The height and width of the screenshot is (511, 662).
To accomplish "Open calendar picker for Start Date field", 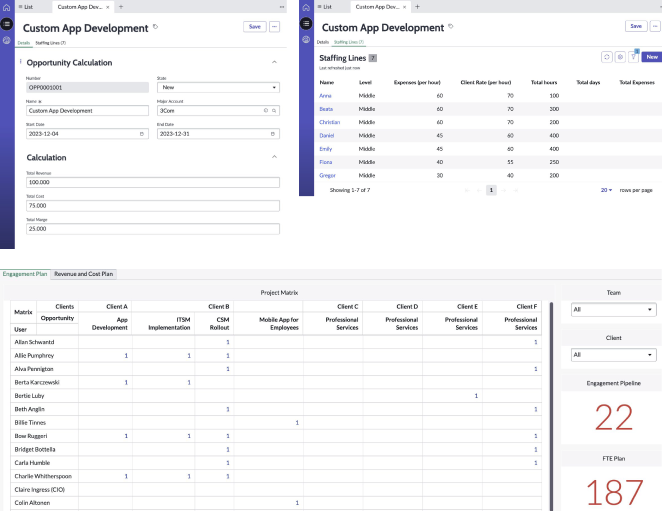I will [x=141, y=133].
